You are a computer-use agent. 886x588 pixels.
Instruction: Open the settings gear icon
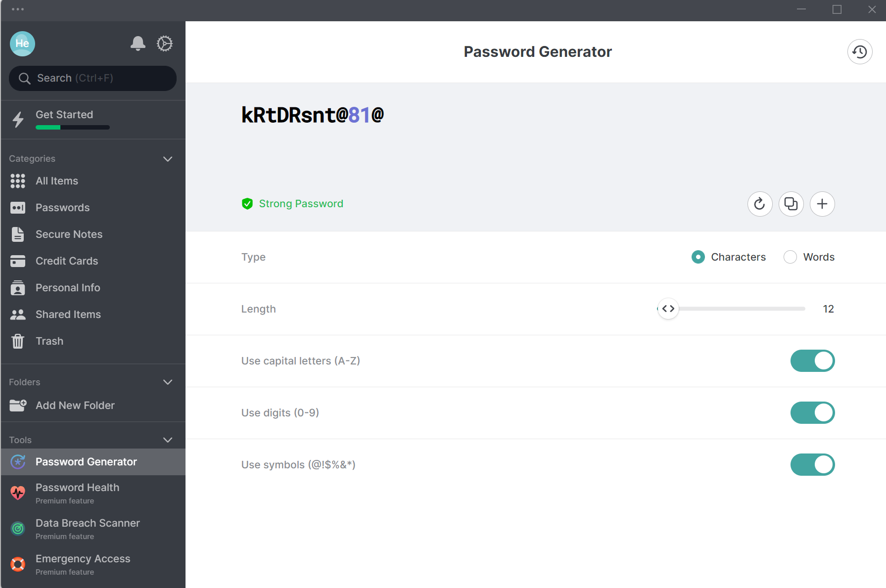pos(165,44)
